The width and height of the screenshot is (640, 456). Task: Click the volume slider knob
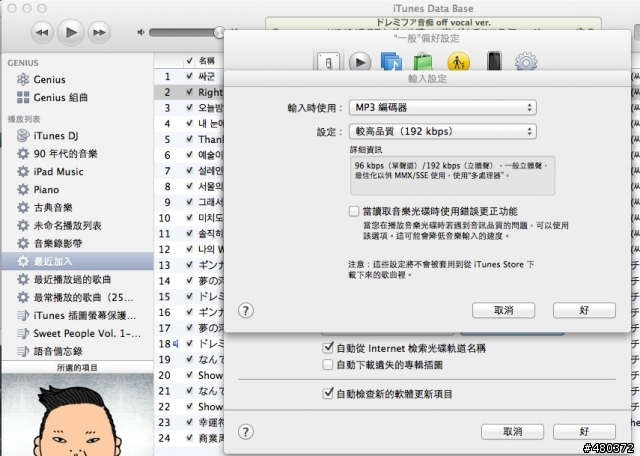point(219,32)
